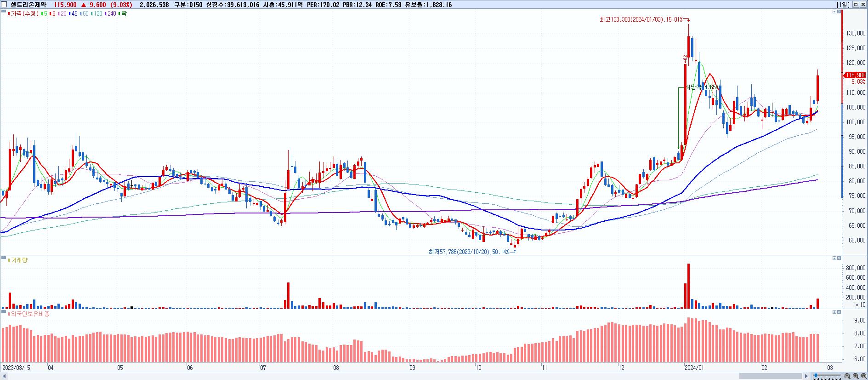This screenshot has height=380, width=868.
Task: Click the 20-day moving average legend
Action: click(x=62, y=14)
